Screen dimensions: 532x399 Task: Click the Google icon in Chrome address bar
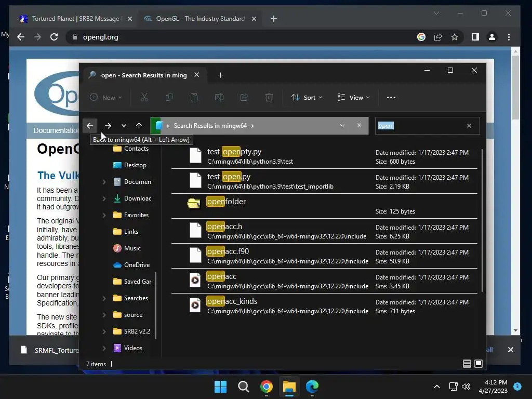click(421, 37)
